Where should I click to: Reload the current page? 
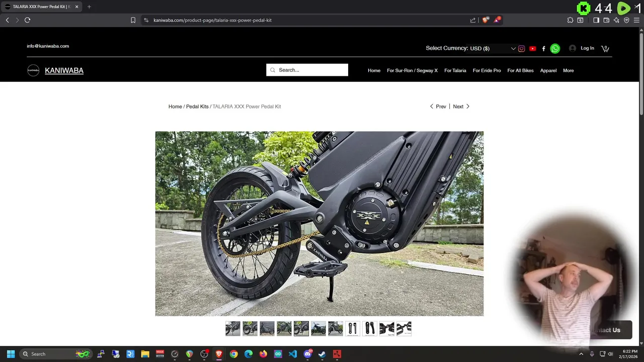(x=27, y=20)
